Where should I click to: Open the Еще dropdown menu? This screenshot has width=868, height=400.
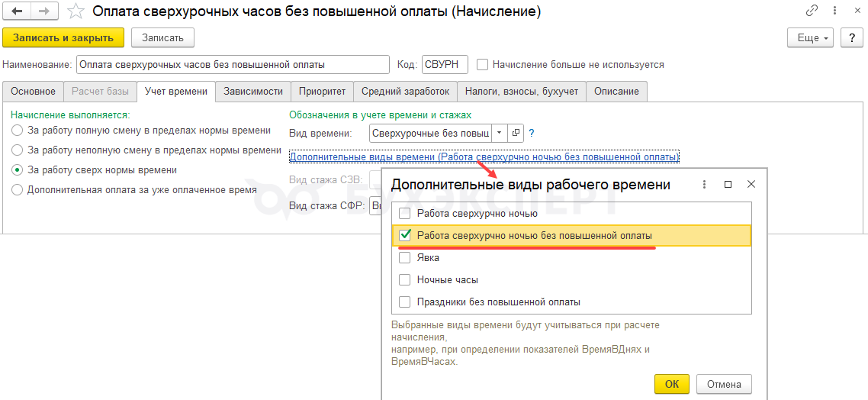pos(811,37)
